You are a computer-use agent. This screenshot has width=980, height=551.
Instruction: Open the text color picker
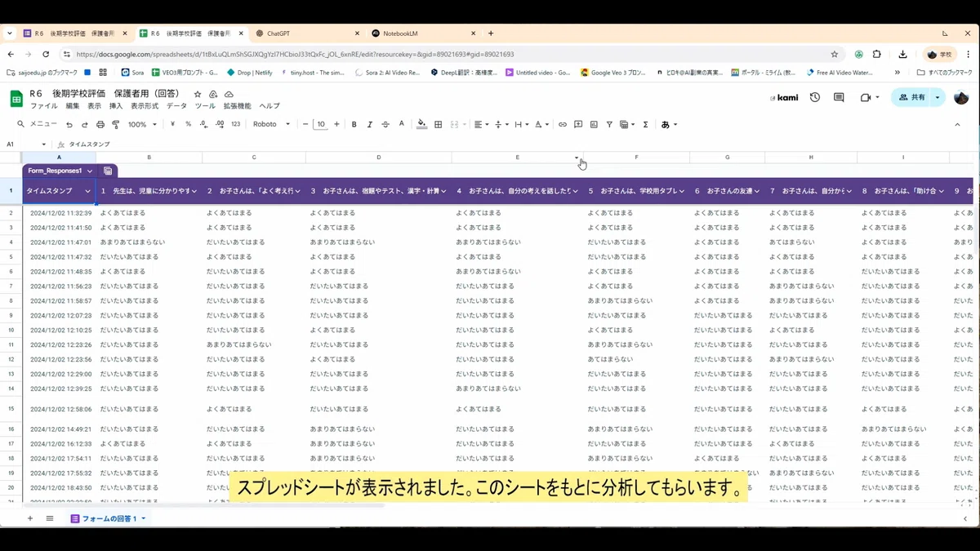401,125
